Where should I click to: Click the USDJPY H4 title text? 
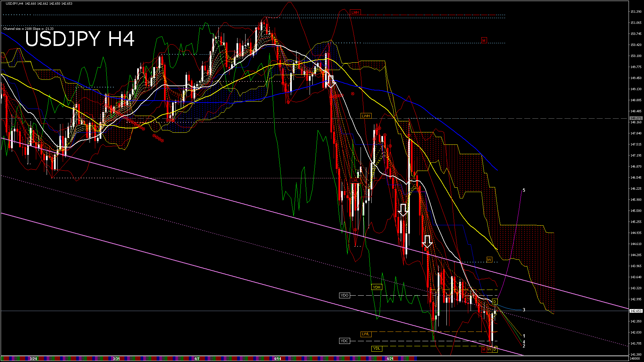[x=80, y=39]
